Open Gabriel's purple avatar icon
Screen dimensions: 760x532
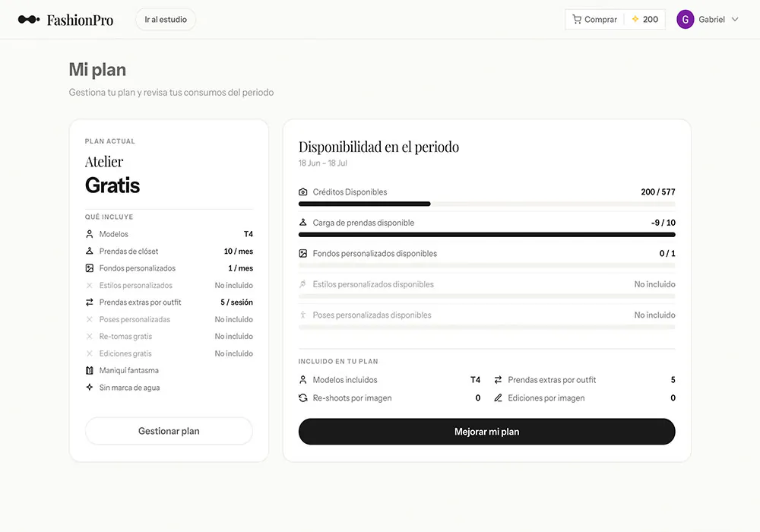pos(685,20)
